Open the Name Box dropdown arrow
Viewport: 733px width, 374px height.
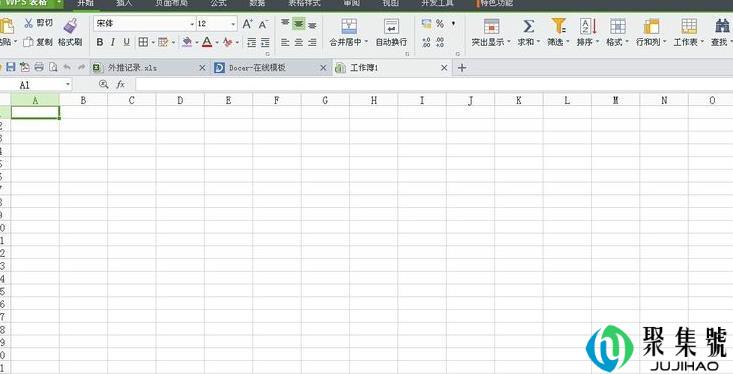(68, 85)
